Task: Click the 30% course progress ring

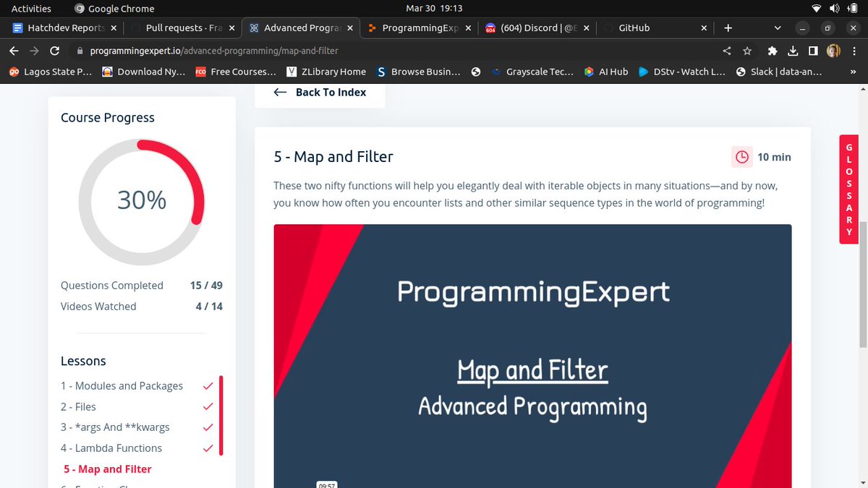Action: [x=142, y=200]
